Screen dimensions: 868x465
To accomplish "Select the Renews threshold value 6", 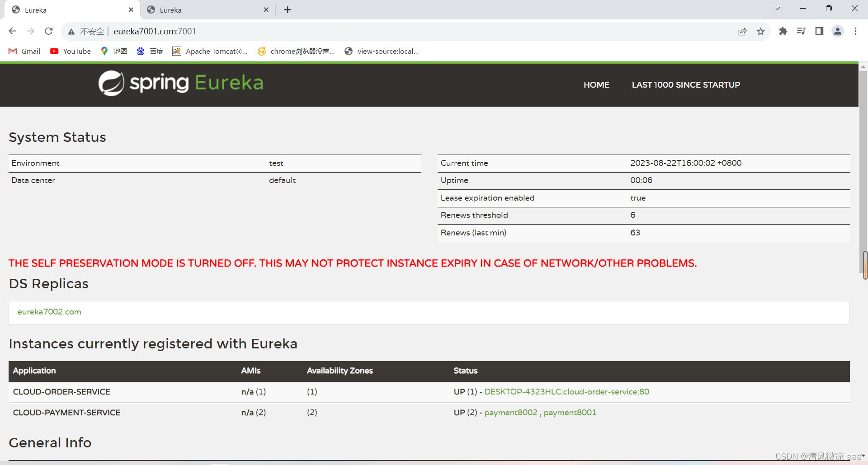I will 633,215.
